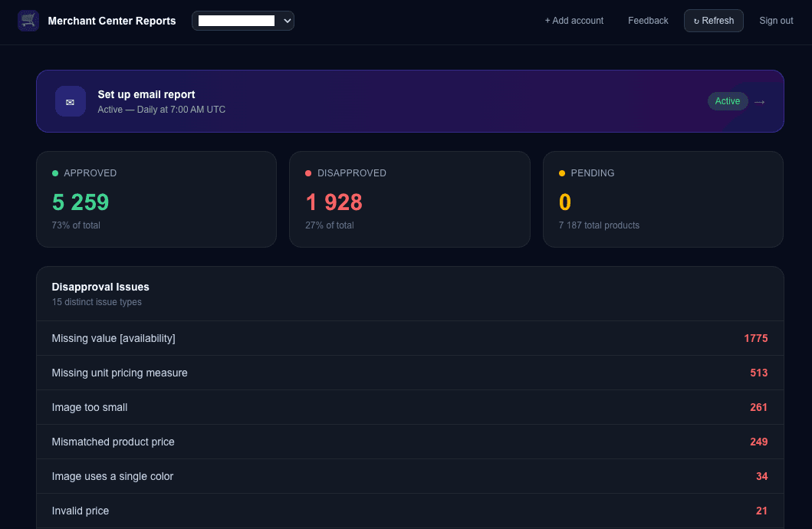Toggle the Active status of the email report
This screenshot has height=529, width=812.
(727, 100)
